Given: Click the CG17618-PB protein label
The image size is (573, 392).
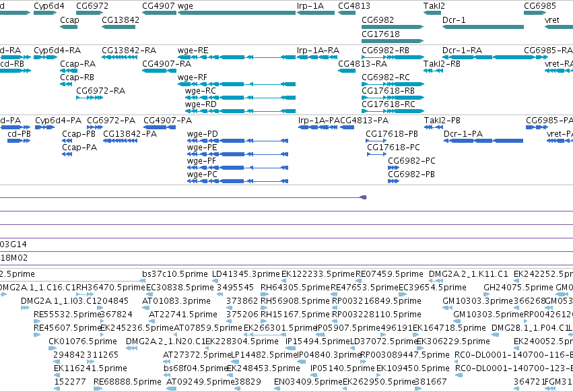Looking at the screenshot, I should tap(392, 134).
